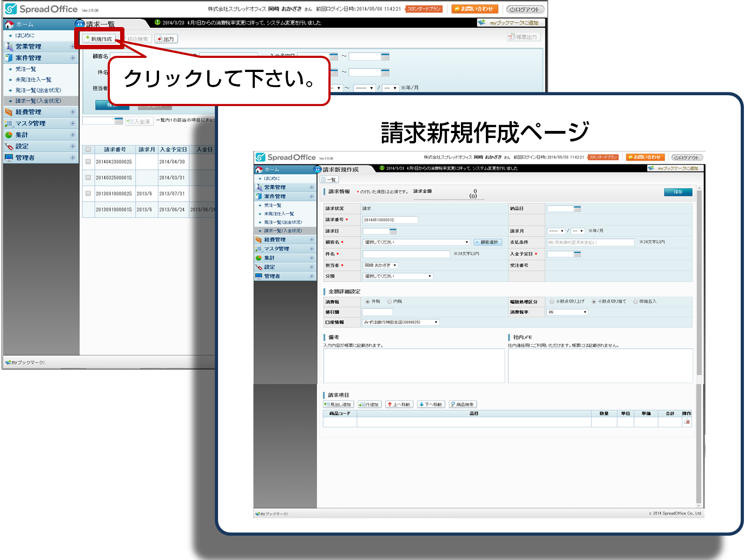This screenshot has height=560, width=745.
Task: Click お問い合わせ in 請求一覧 window header
Action: [474, 9]
